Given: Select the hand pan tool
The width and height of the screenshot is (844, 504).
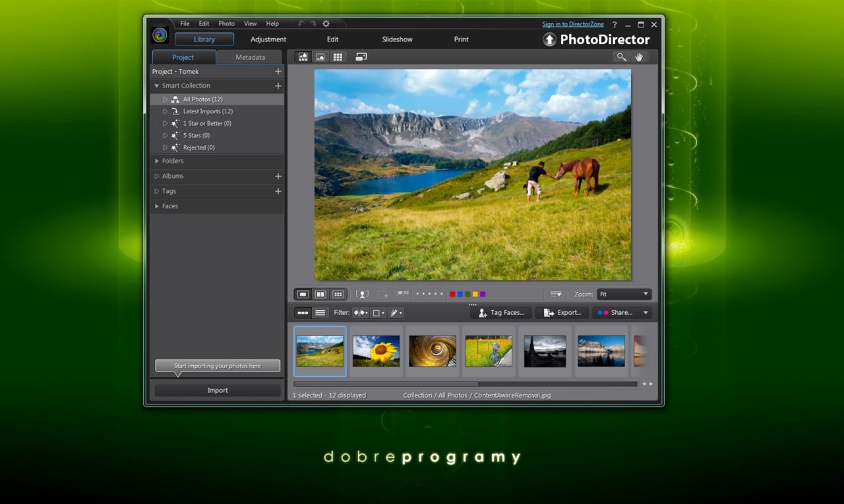Looking at the screenshot, I should pos(638,57).
